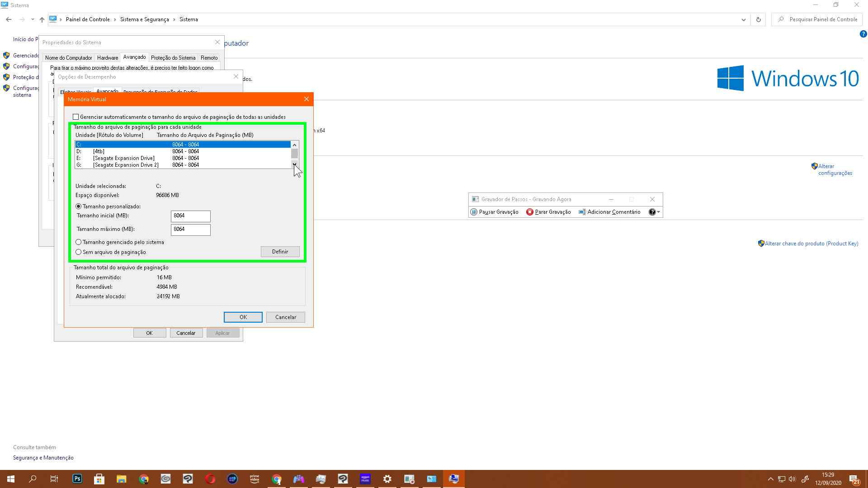Open Photoshop from the taskbar
This screenshot has width=868, height=488.
click(x=77, y=479)
